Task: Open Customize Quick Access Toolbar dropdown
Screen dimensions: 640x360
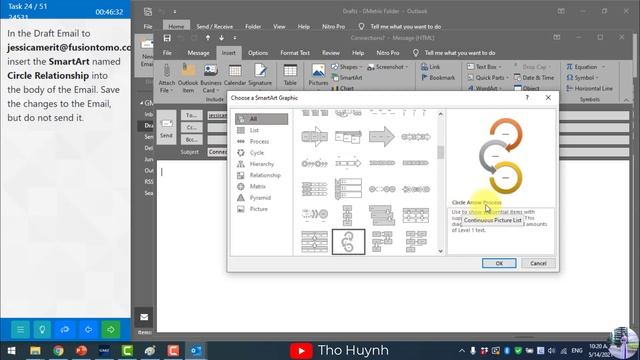Action: 235,38
